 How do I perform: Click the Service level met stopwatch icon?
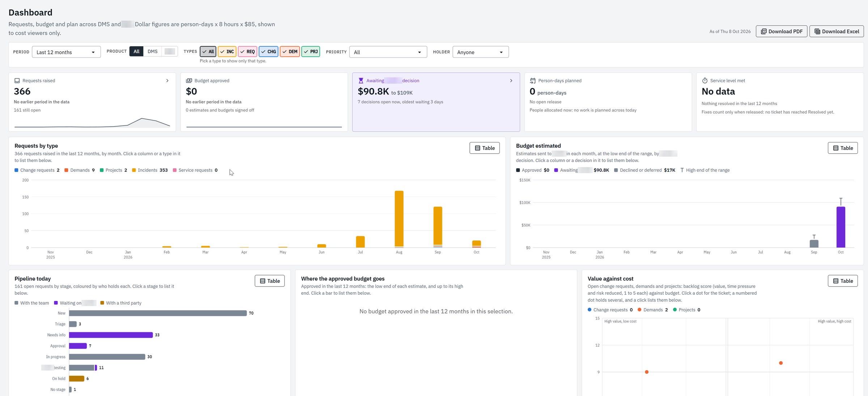tap(705, 81)
